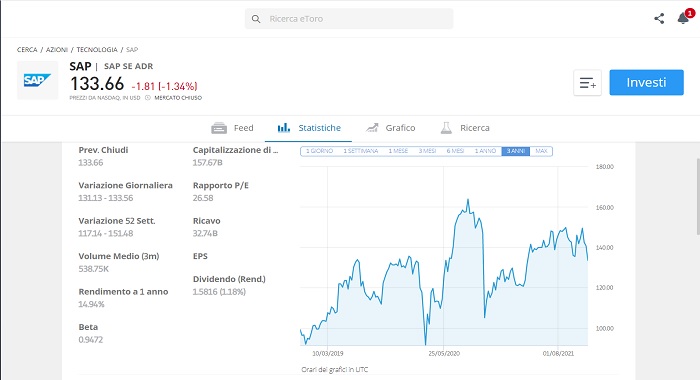Click the SAP company logo
Image resolution: width=700 pixels, height=380 pixels.
point(38,80)
